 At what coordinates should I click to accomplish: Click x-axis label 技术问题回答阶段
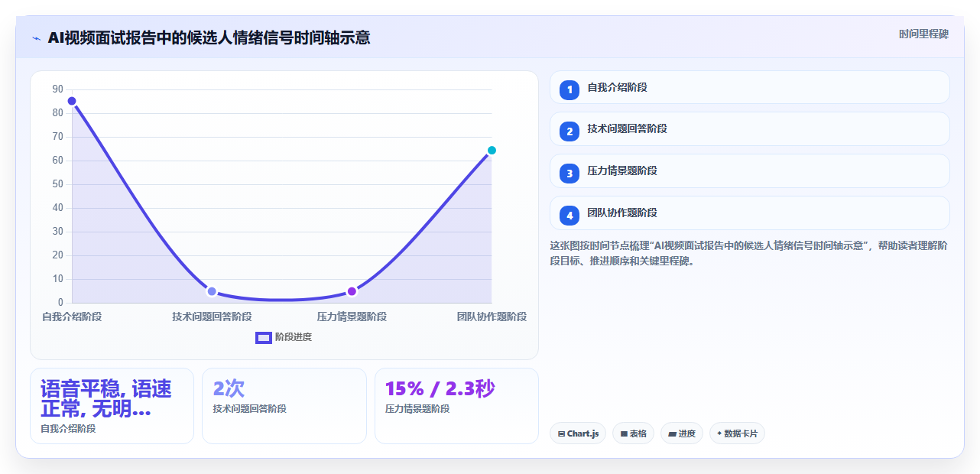[212, 317]
